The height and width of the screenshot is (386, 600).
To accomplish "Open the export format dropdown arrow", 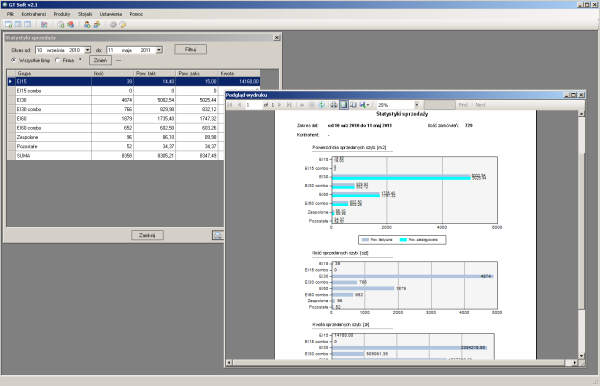I will tap(368, 105).
